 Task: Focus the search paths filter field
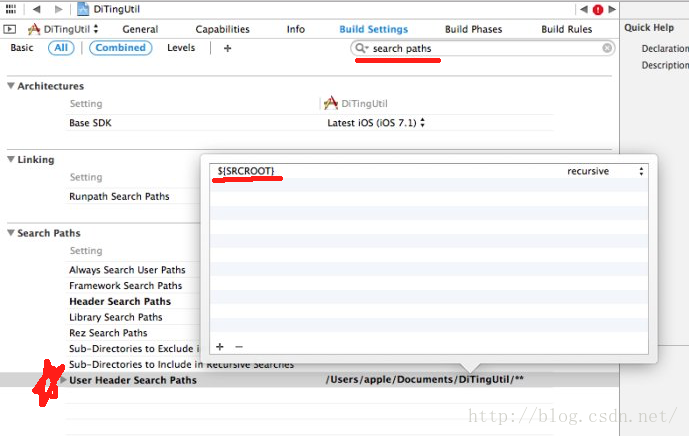point(482,48)
